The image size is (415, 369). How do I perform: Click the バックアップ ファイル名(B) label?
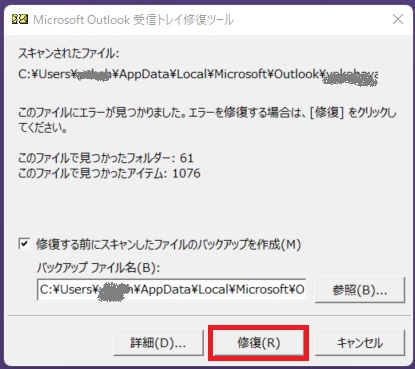coord(98,267)
